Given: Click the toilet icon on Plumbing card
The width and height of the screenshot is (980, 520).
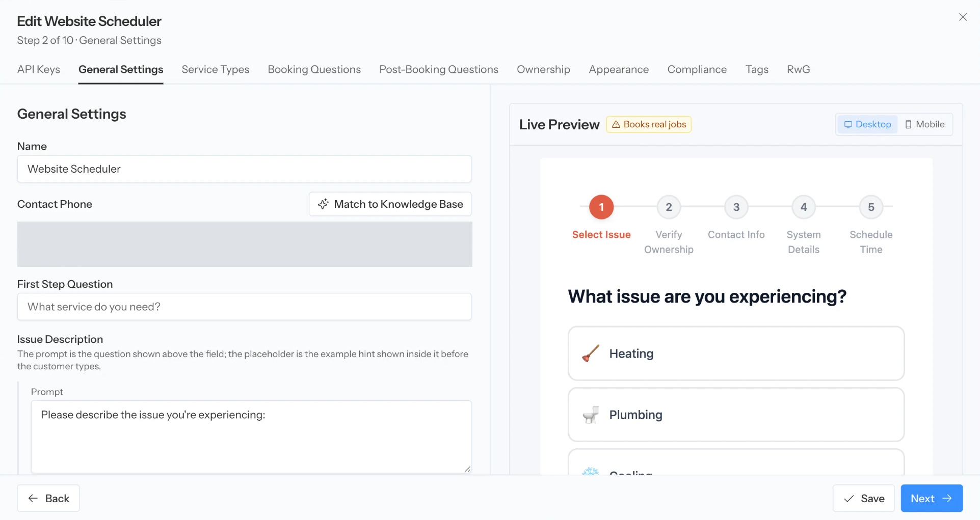Looking at the screenshot, I should [x=591, y=415].
